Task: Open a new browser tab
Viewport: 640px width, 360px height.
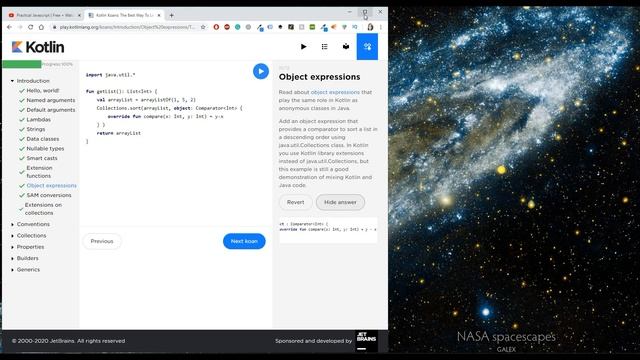Action: pyautogui.click(x=171, y=15)
